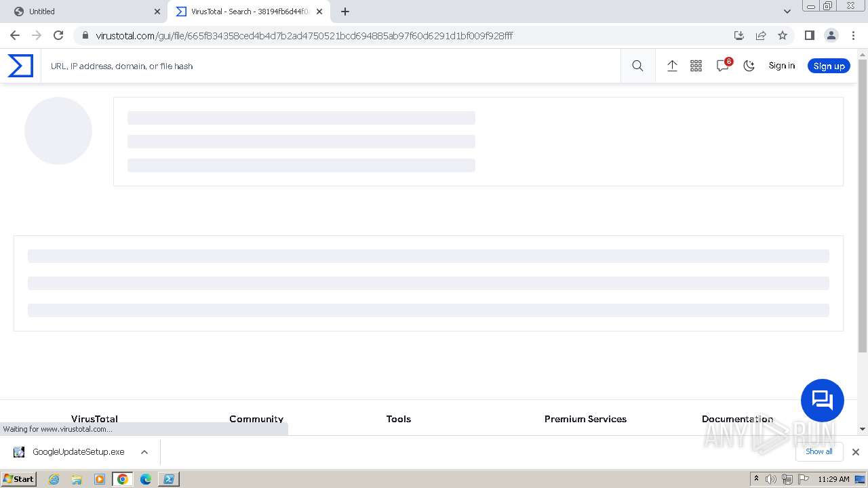The height and width of the screenshot is (488, 868).
Task: Expand GoogleUpdateSetup.exe download options chevron
Action: [144, 452]
